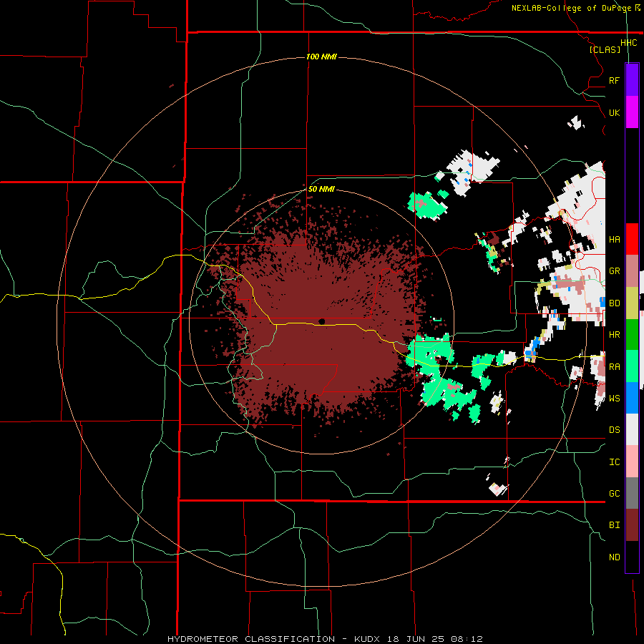644x644 pixels.
Task: Pick the mint green RA color swatch
Action: (632, 366)
